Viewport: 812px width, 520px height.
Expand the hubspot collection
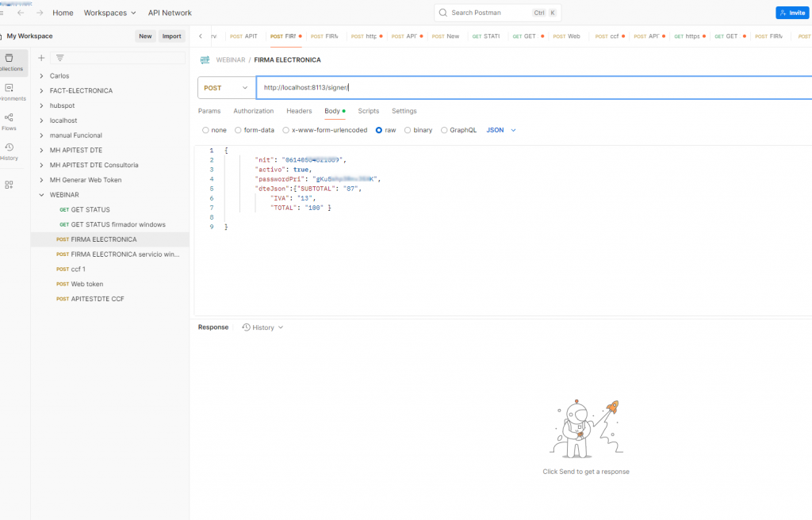pyautogui.click(x=41, y=105)
